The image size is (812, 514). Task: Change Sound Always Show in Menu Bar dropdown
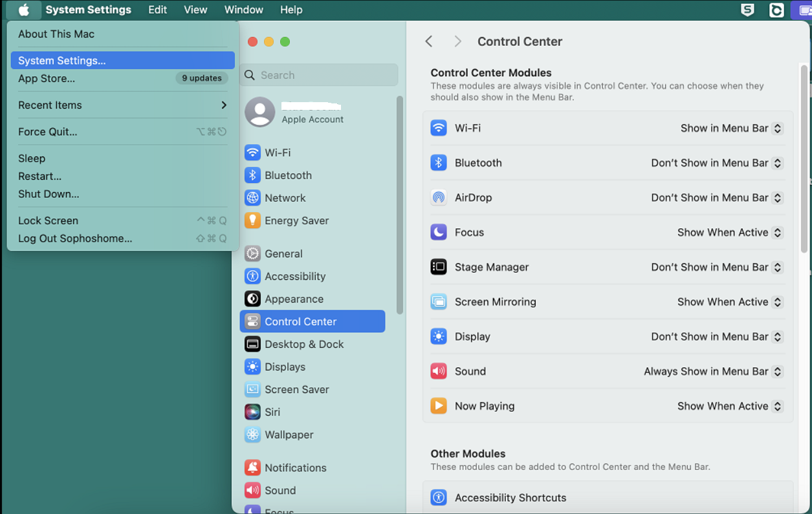(x=713, y=371)
